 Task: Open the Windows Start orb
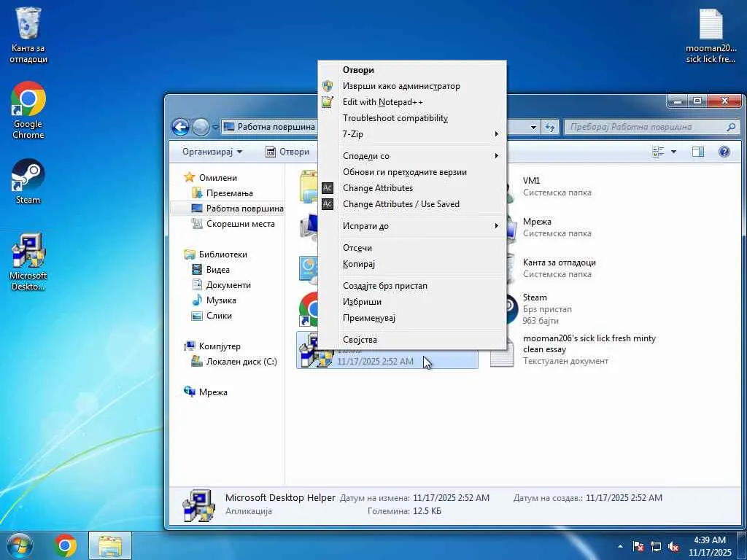click(x=18, y=545)
